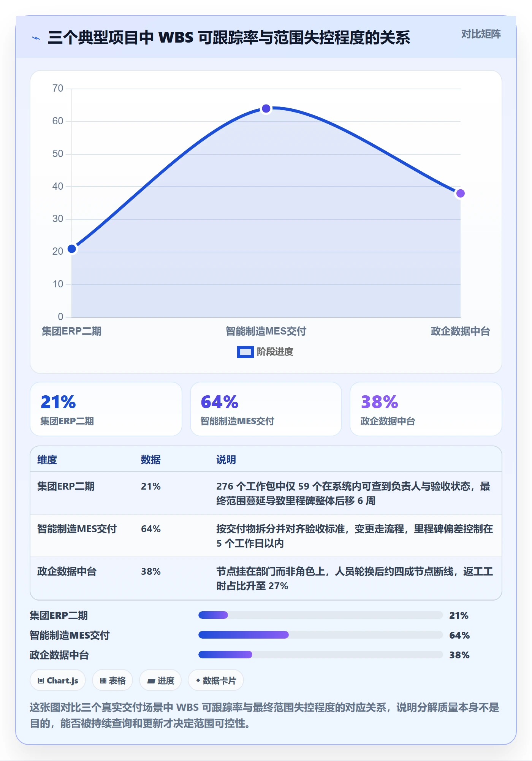The height and width of the screenshot is (761, 532).
Task: Click the 智能制造MES交付 peak data point
Action: point(266,109)
